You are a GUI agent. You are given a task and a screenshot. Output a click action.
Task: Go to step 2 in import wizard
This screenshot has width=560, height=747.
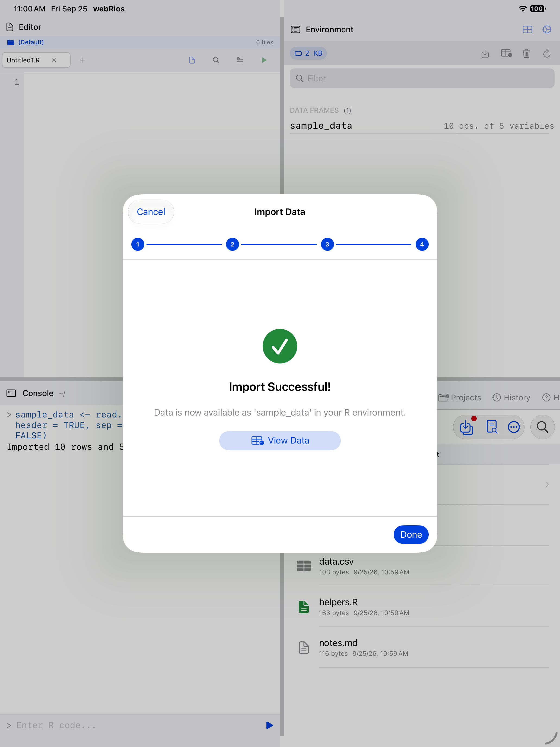click(232, 244)
